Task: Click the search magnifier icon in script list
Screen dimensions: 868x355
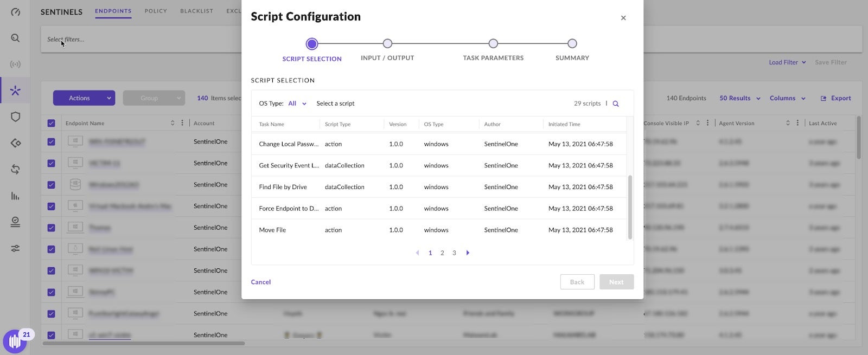Action: click(616, 104)
